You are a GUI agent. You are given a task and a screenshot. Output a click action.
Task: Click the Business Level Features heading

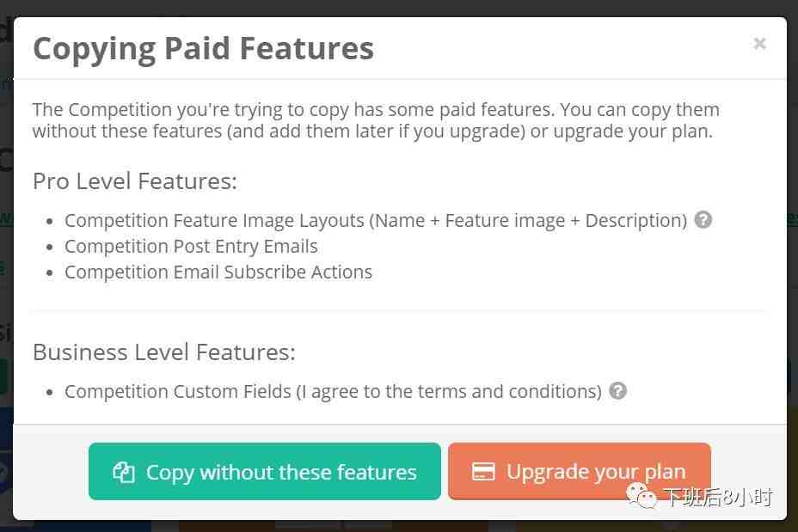click(164, 352)
